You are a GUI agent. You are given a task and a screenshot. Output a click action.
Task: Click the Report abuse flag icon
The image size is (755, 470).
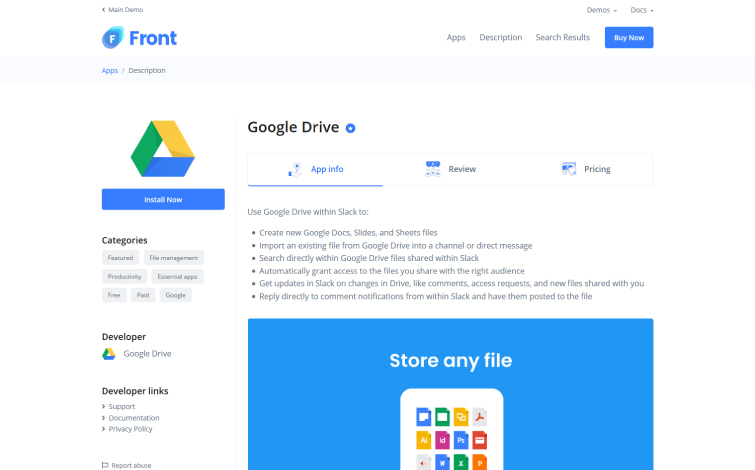[105, 465]
